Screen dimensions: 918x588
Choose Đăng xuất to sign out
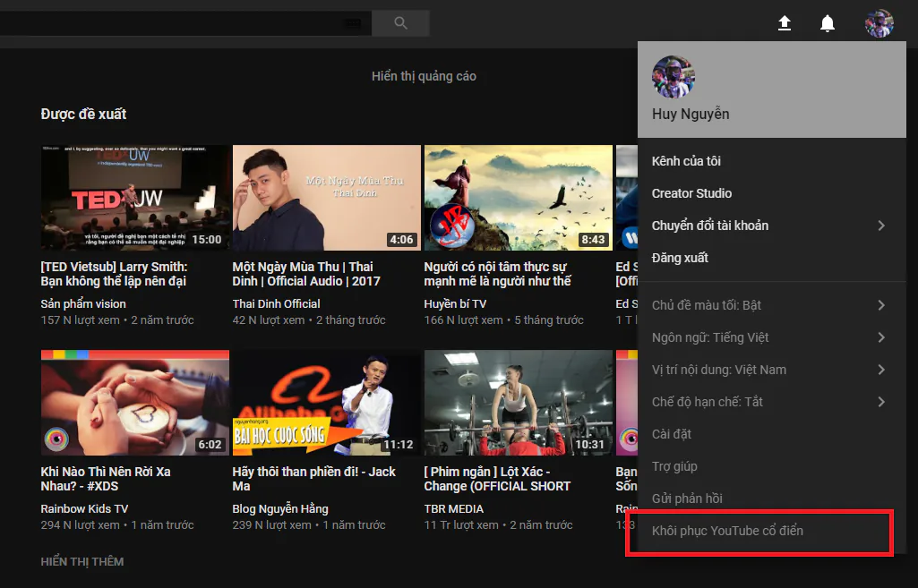[772, 258]
